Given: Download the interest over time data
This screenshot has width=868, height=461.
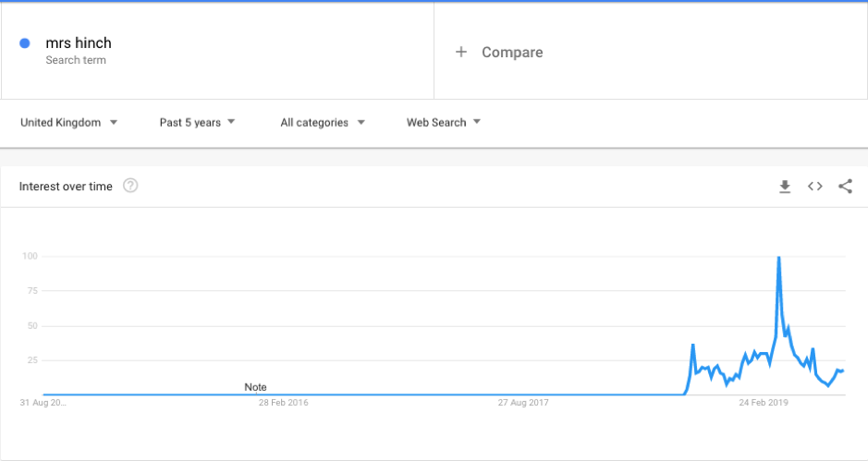Looking at the screenshot, I should [x=785, y=187].
